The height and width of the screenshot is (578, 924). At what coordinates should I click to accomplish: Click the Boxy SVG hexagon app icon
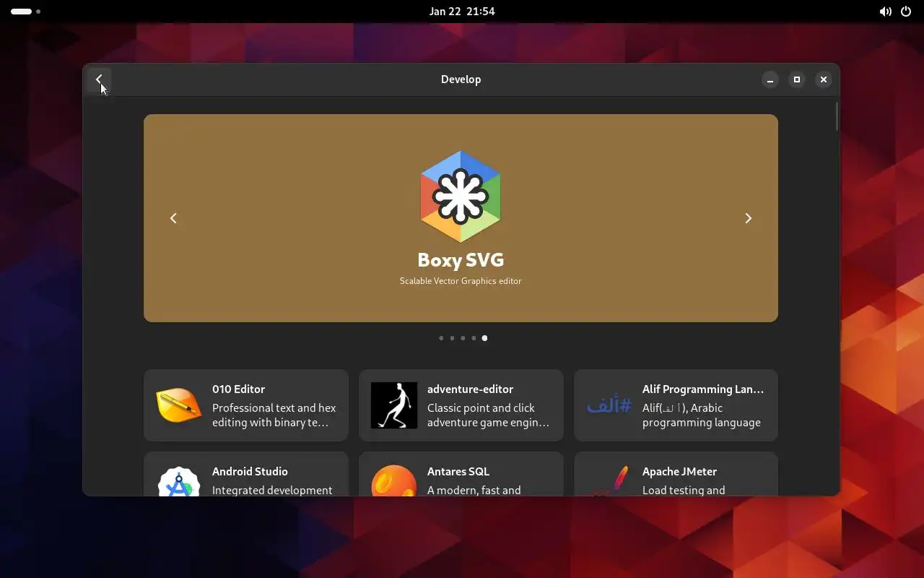click(461, 197)
